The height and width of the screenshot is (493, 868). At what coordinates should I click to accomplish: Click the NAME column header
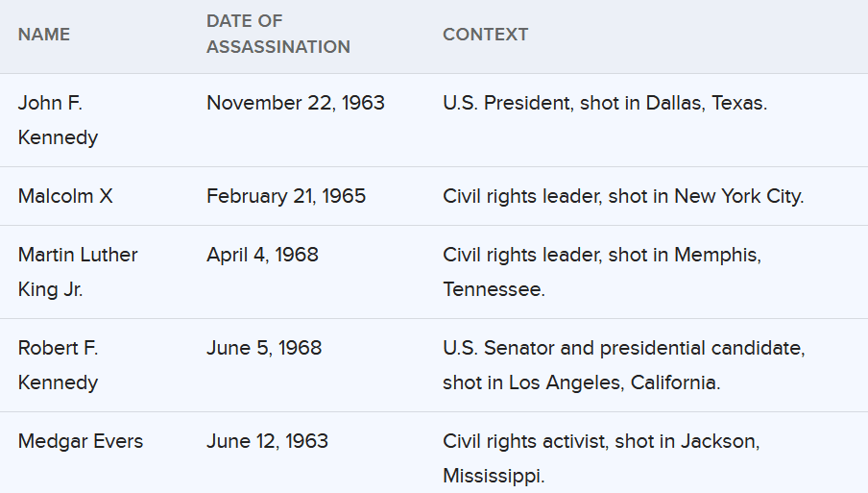[44, 35]
